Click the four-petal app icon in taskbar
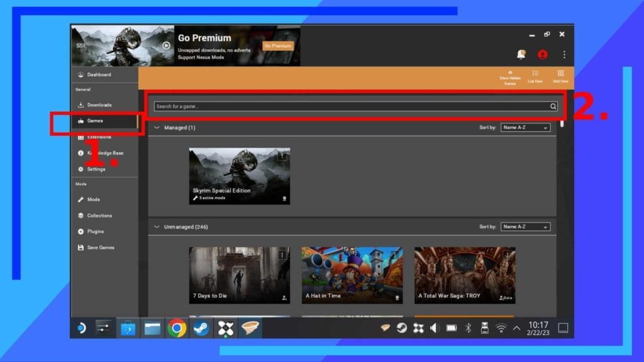 point(226,328)
